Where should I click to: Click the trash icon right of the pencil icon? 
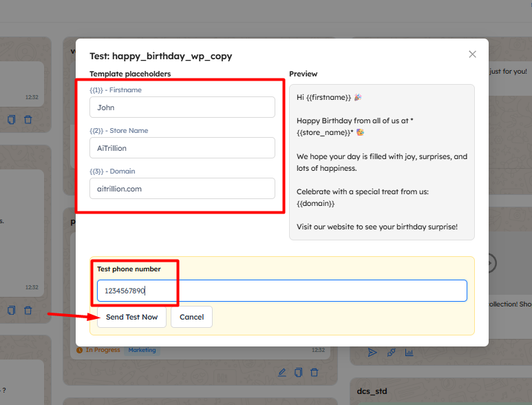pyautogui.click(x=315, y=373)
